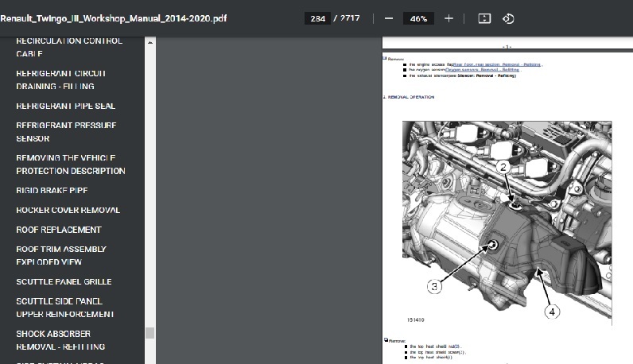Image resolution: width=633 pixels, height=364 pixels.
Task: Open the Rigid Brake Pipe bookmark
Action: (52, 191)
